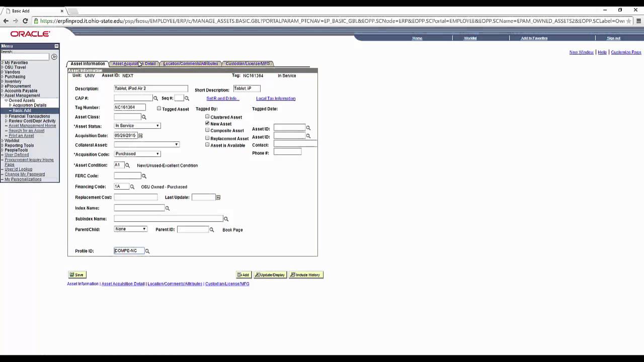The width and height of the screenshot is (644, 362).
Task: Click the menu search go arrow button
Action: click(x=54, y=57)
